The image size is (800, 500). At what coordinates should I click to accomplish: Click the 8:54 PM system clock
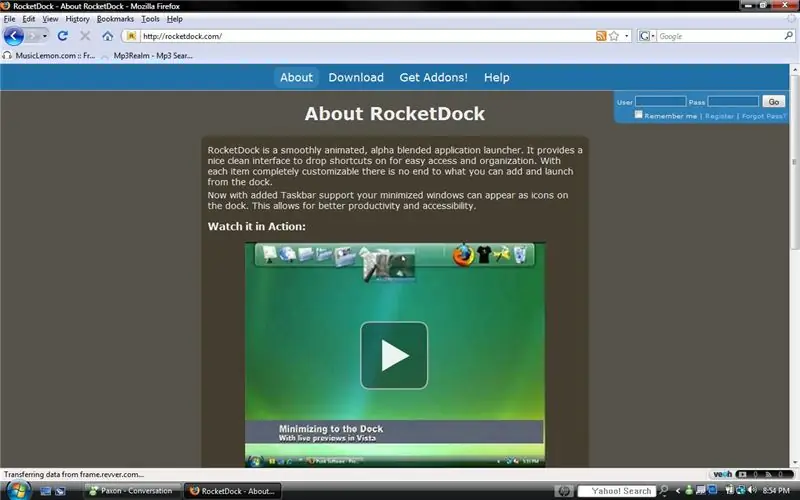776,491
